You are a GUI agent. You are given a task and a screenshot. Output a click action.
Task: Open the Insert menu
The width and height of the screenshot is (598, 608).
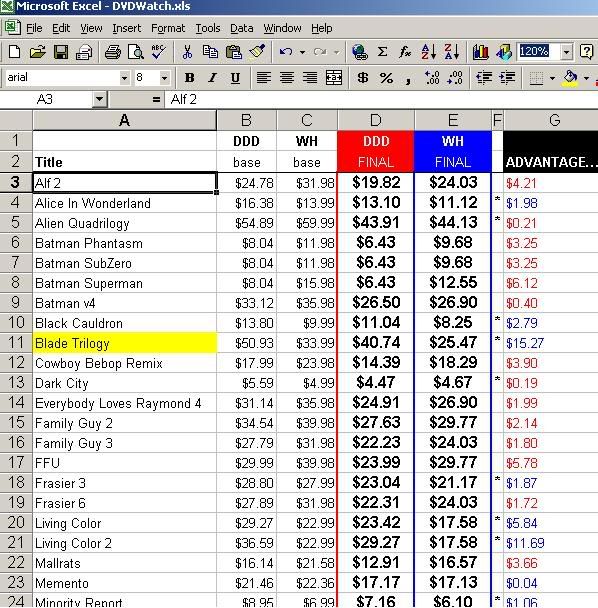click(x=127, y=28)
